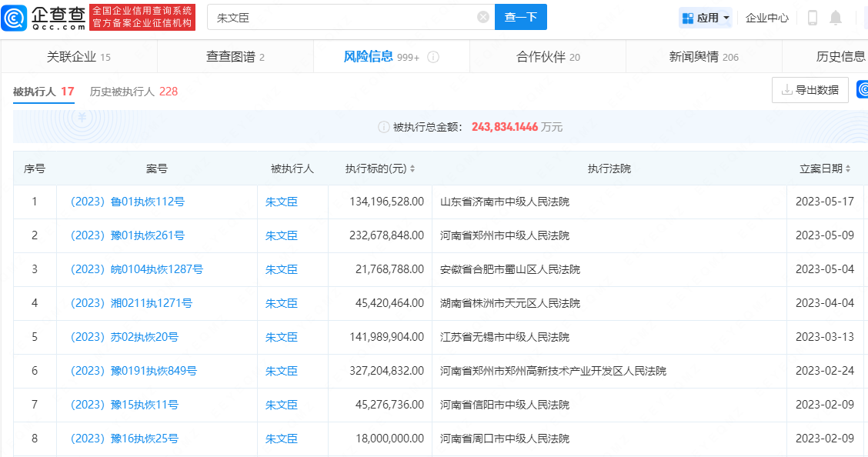Click the blue icon right of 导出数据

(x=863, y=89)
